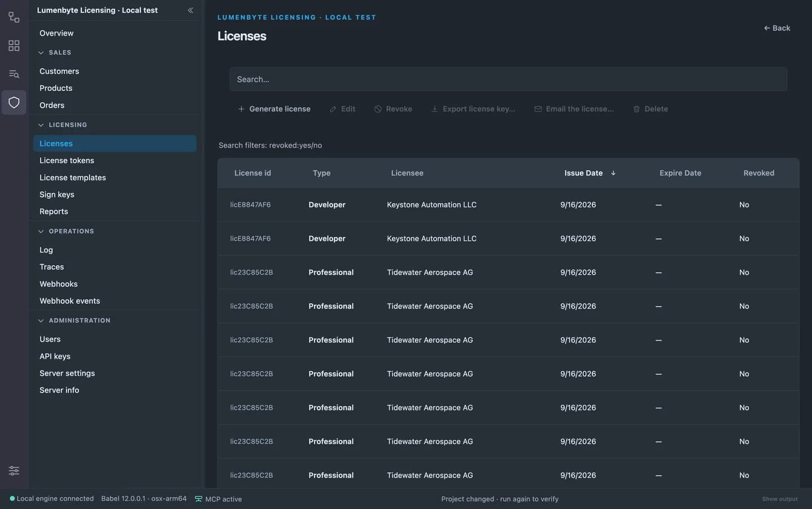
Task: Click the Edit pencil toolbar item
Action: pyautogui.click(x=342, y=109)
